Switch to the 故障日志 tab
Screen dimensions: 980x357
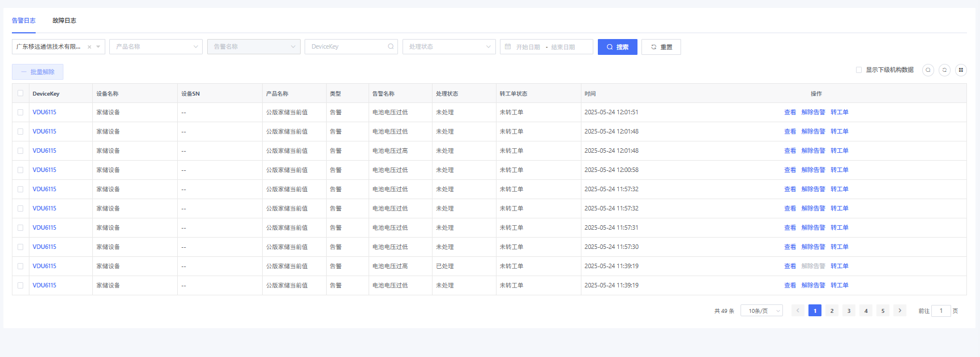[x=64, y=20]
